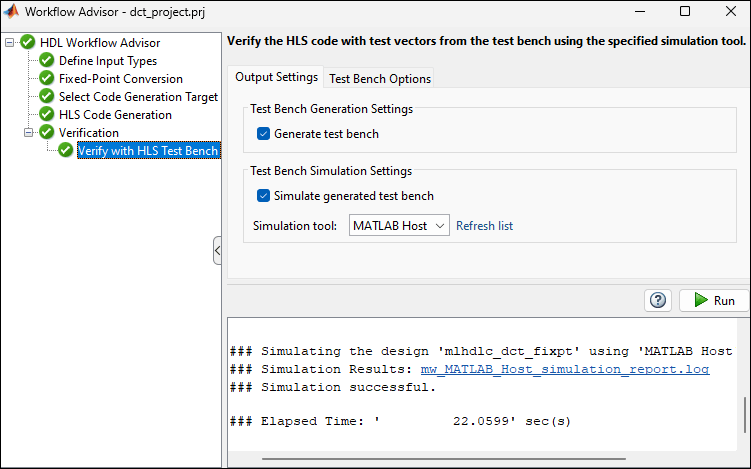Select the Output Settings tab
Image resolution: width=751 pixels, height=469 pixels.
click(x=276, y=77)
